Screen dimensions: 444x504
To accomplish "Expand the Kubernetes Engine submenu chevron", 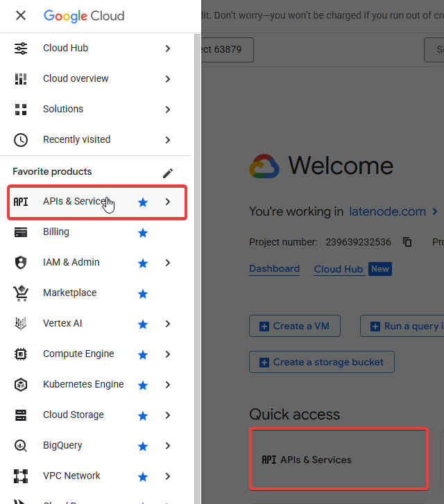I will tap(168, 385).
